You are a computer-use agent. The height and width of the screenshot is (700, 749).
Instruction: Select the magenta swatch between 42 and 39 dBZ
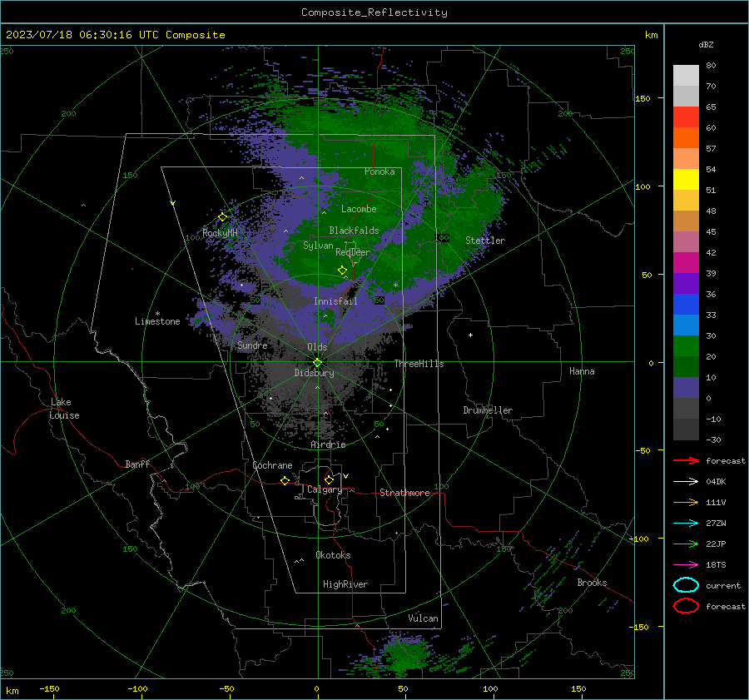pyautogui.click(x=686, y=262)
